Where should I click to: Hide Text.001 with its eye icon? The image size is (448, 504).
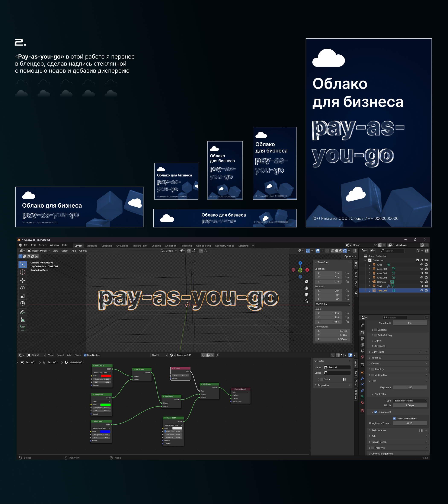tap(422, 290)
